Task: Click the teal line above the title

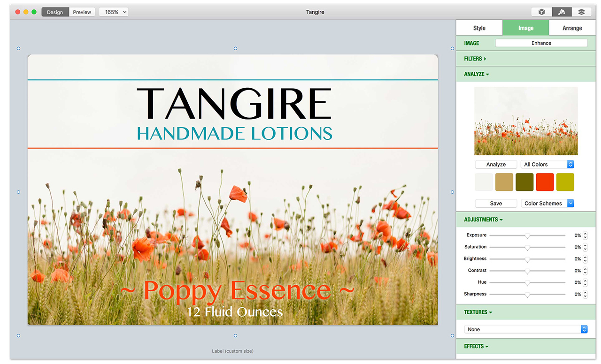Action: pyautogui.click(x=232, y=80)
